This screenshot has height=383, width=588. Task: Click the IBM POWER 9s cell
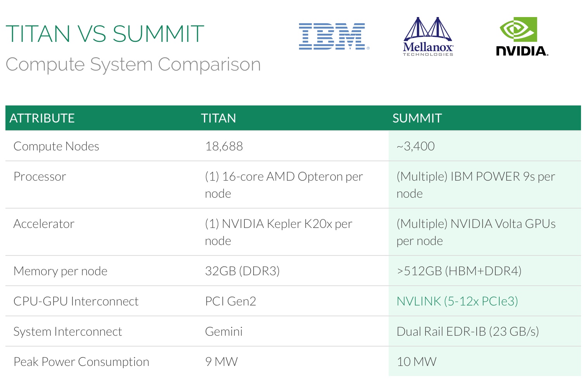(x=476, y=185)
